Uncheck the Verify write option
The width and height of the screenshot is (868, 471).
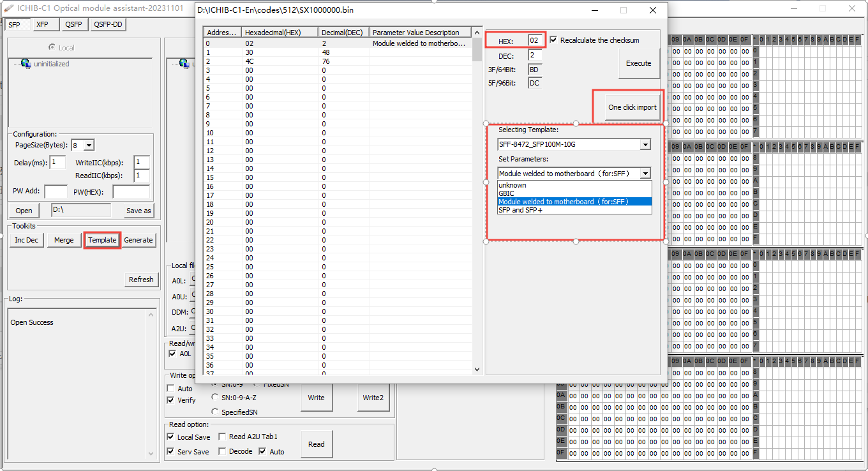(172, 400)
